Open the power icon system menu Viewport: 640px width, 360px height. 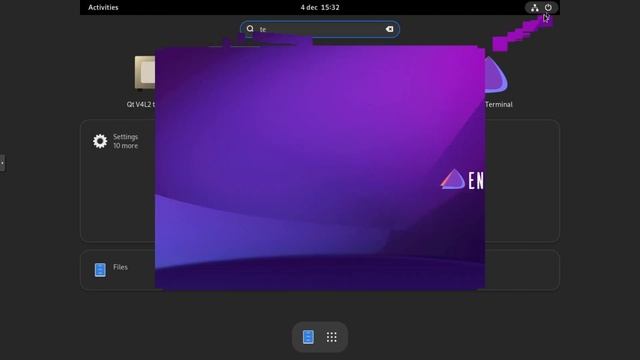[548, 7]
